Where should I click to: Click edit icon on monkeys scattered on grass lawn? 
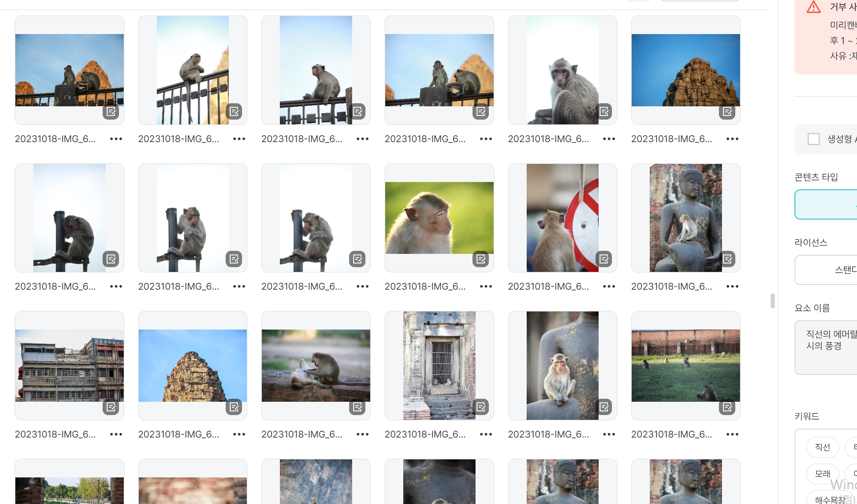pyautogui.click(x=727, y=407)
